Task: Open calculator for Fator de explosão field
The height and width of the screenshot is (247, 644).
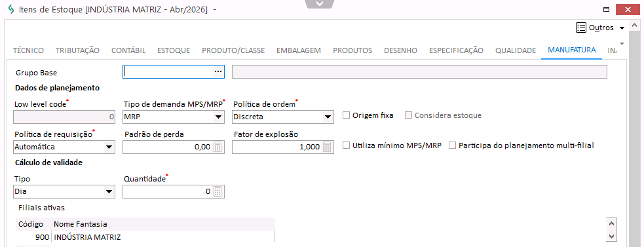Action: click(x=327, y=147)
